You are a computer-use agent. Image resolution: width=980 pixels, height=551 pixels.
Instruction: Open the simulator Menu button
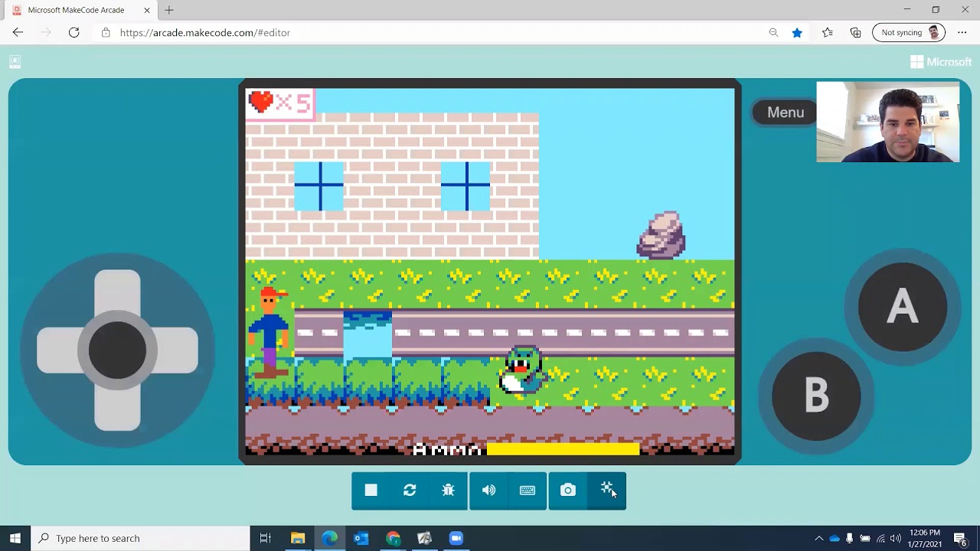click(786, 112)
